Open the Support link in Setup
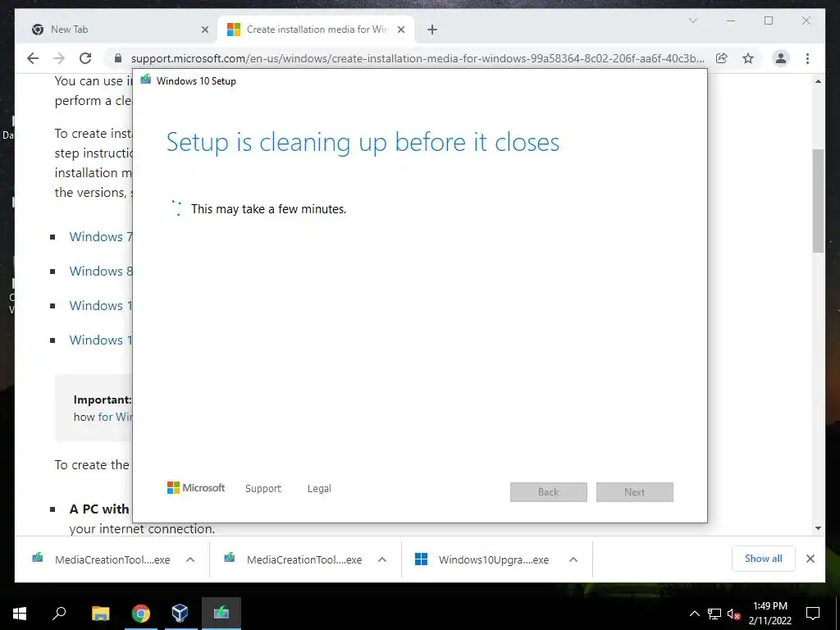Screen dimensions: 840x630 (x=263, y=489)
